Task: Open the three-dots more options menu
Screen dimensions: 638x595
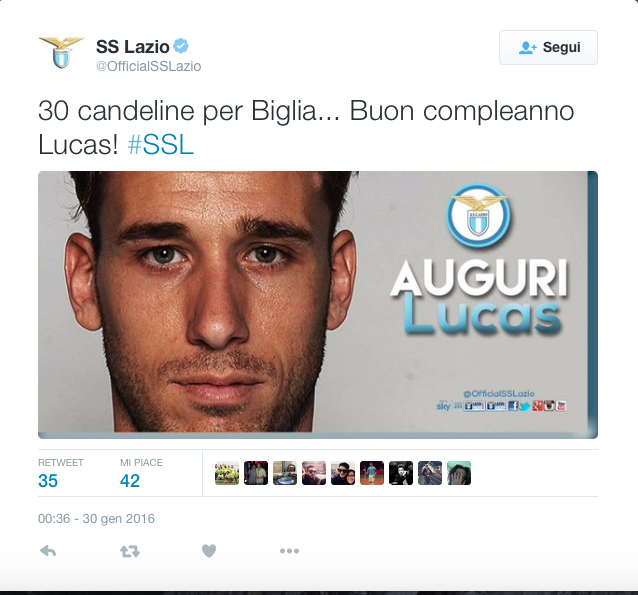Action: 289,551
